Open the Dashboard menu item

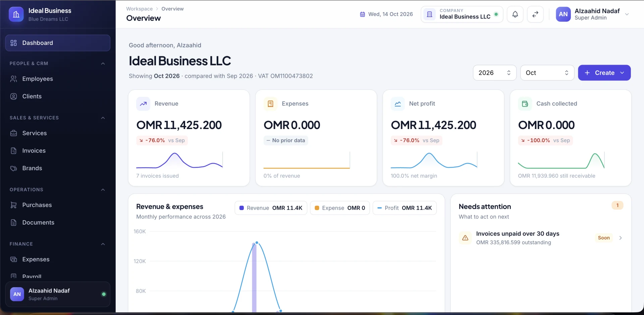(x=58, y=43)
